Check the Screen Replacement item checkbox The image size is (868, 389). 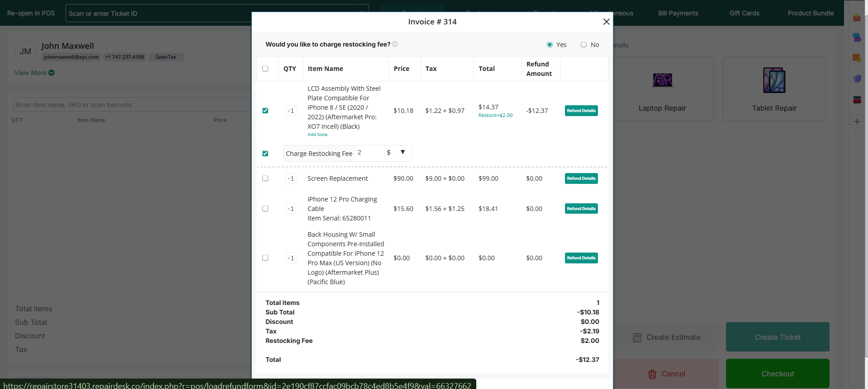pyautogui.click(x=265, y=178)
